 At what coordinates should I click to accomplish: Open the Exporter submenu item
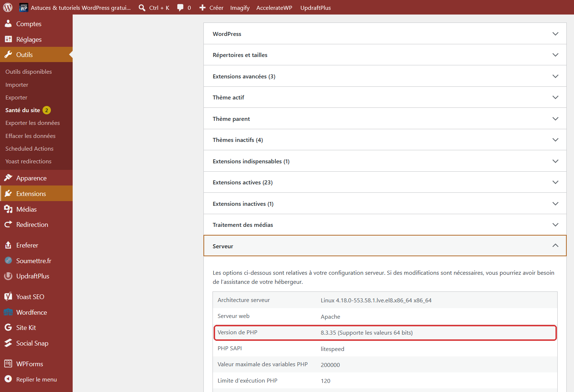coord(16,97)
